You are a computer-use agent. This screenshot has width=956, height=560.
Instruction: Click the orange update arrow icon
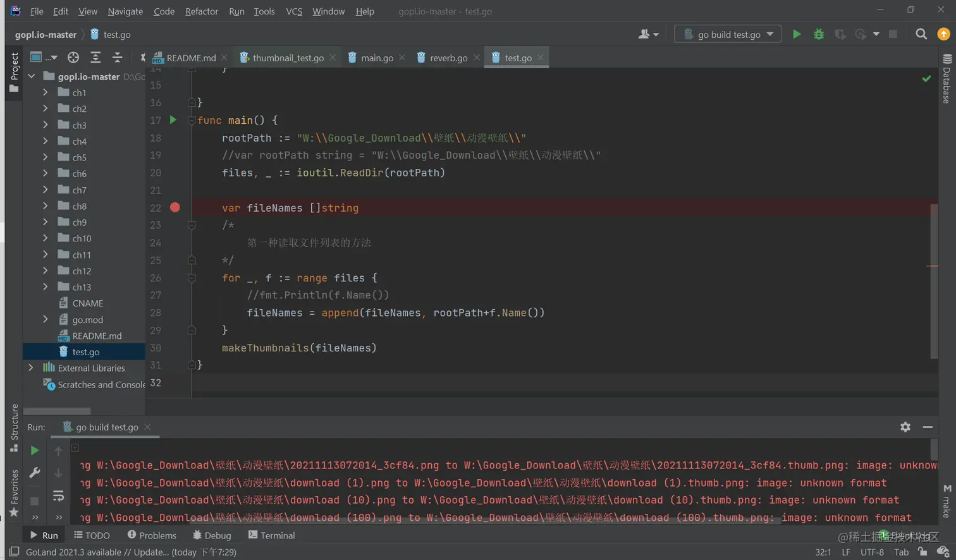coord(943,34)
